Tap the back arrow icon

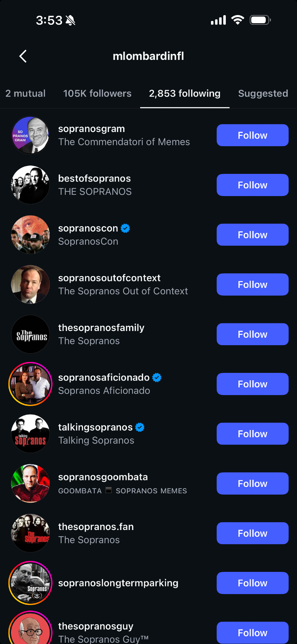pos(23,56)
